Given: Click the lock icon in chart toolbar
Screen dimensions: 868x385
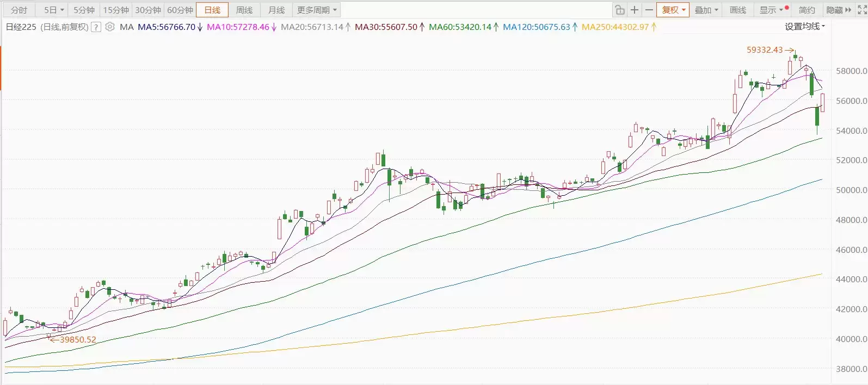Looking at the screenshot, I should coord(620,10).
